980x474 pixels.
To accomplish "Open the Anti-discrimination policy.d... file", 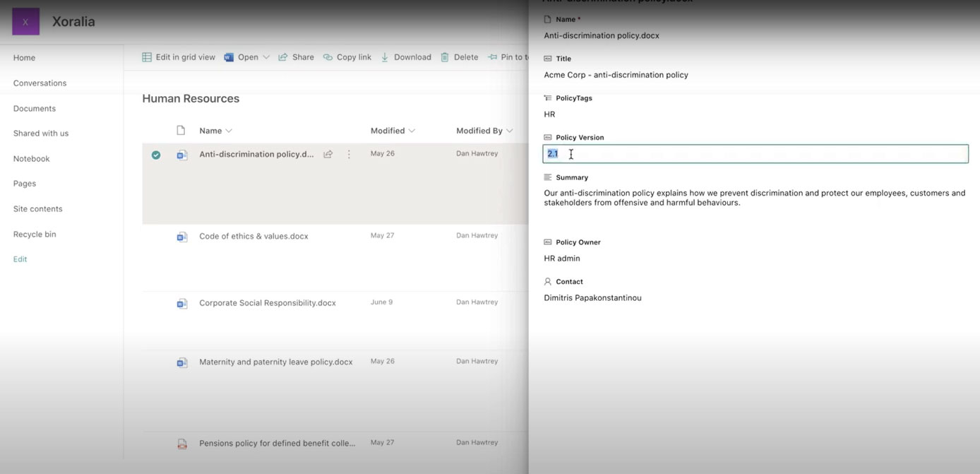I will pos(256,154).
